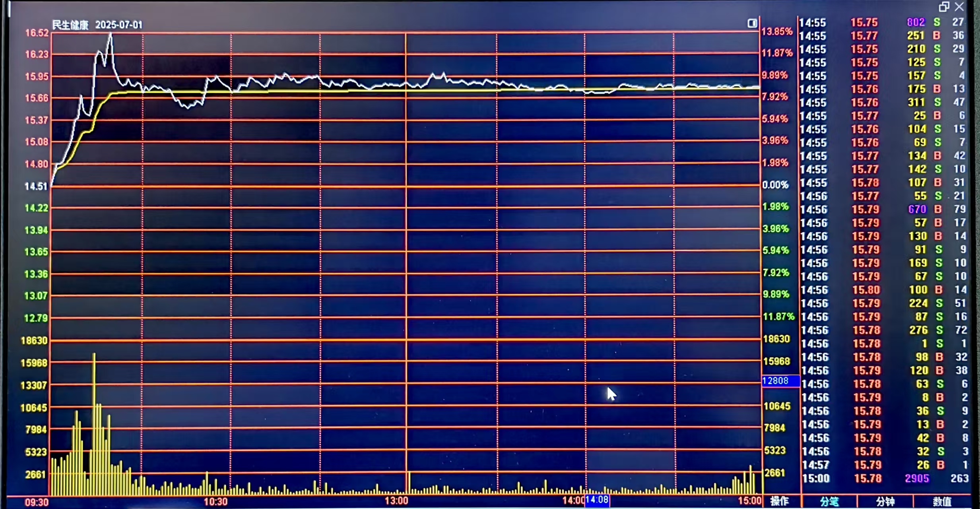Click the 13.85% percentage axis label
Image resolution: width=980 pixels, height=509 pixels.
point(776,31)
